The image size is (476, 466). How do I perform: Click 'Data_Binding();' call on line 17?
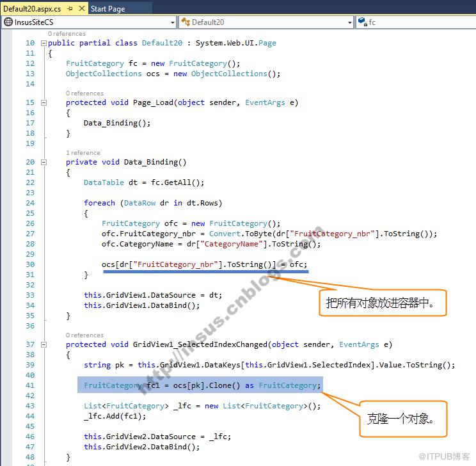coord(117,123)
